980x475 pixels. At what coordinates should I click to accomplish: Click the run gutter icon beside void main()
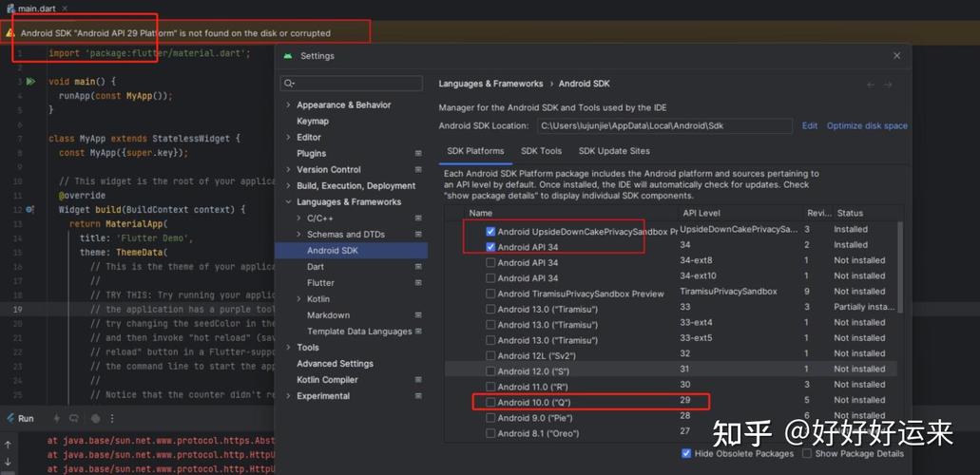30,82
